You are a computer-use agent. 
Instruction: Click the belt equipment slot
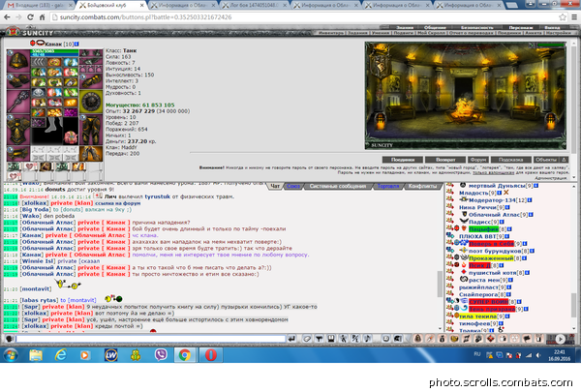coord(17,153)
